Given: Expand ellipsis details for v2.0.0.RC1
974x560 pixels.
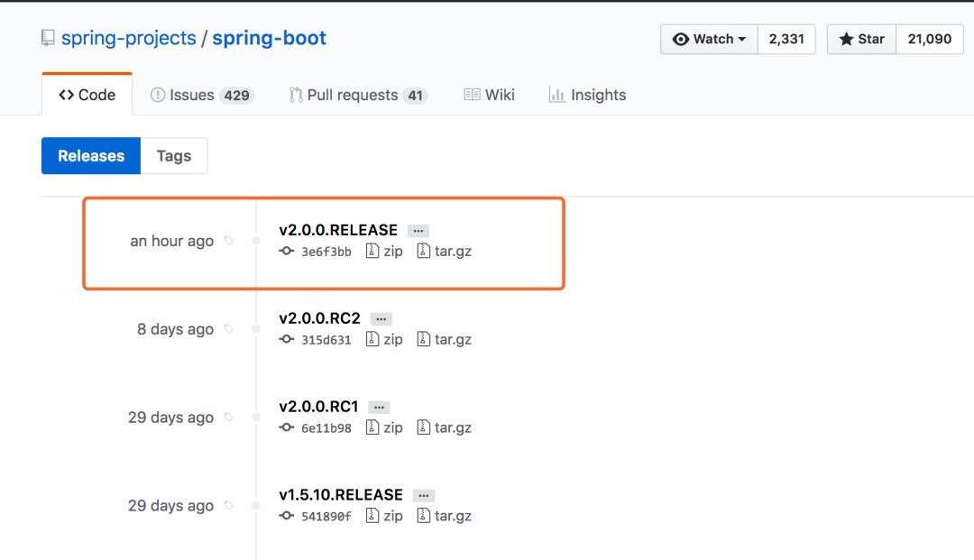Looking at the screenshot, I should pos(379,407).
